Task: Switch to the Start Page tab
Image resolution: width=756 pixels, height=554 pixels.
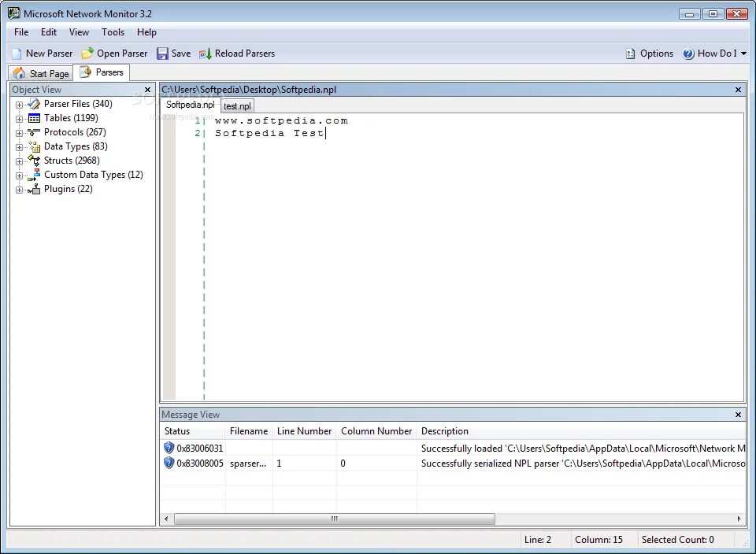Action: (x=41, y=73)
